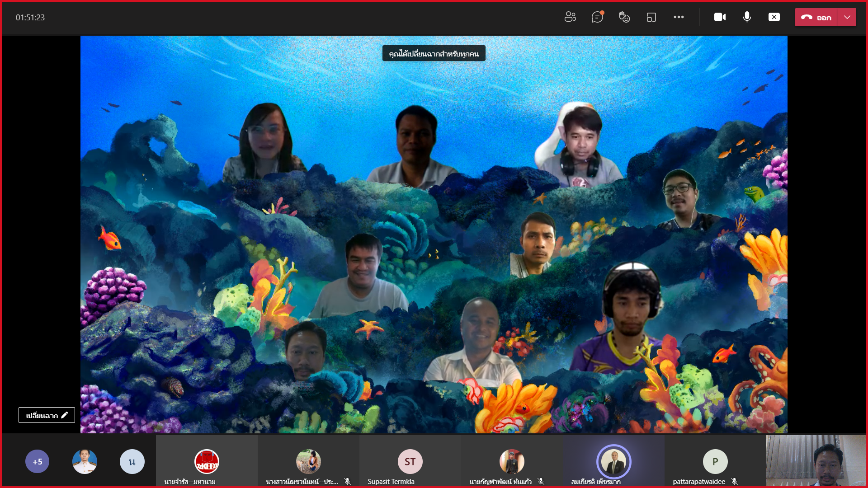Click the muted mic icon beside pattarapatwaidee
The width and height of the screenshot is (868, 488).
point(735,482)
